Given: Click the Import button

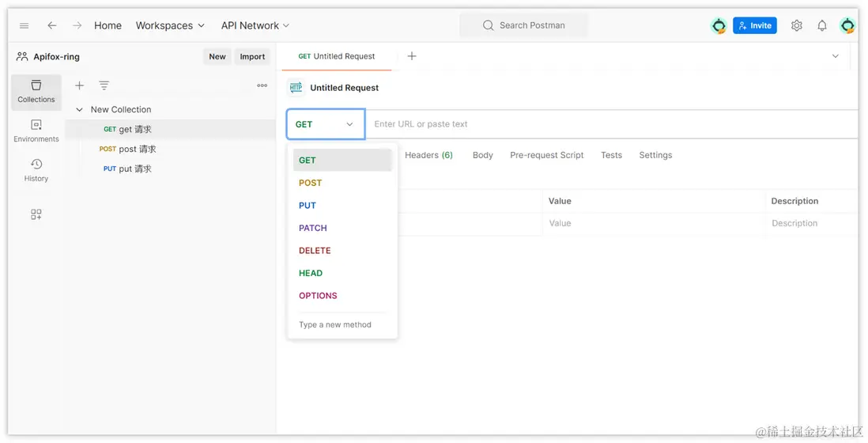Looking at the screenshot, I should click(x=252, y=57).
